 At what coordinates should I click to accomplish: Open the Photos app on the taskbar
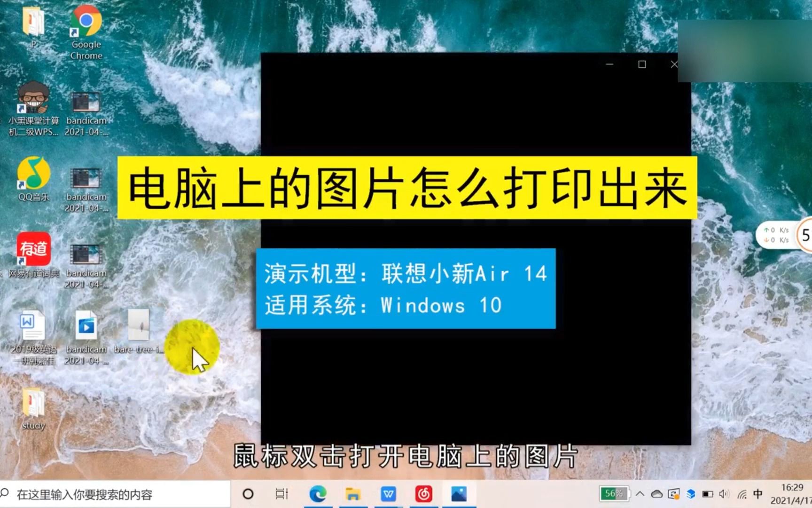click(x=458, y=494)
